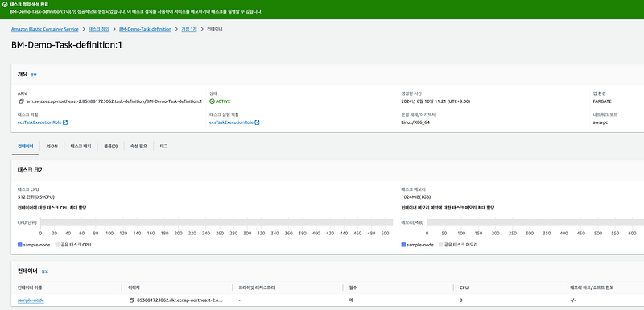Copy the container image URI icon
This screenshot has height=310, width=644.
132,300
